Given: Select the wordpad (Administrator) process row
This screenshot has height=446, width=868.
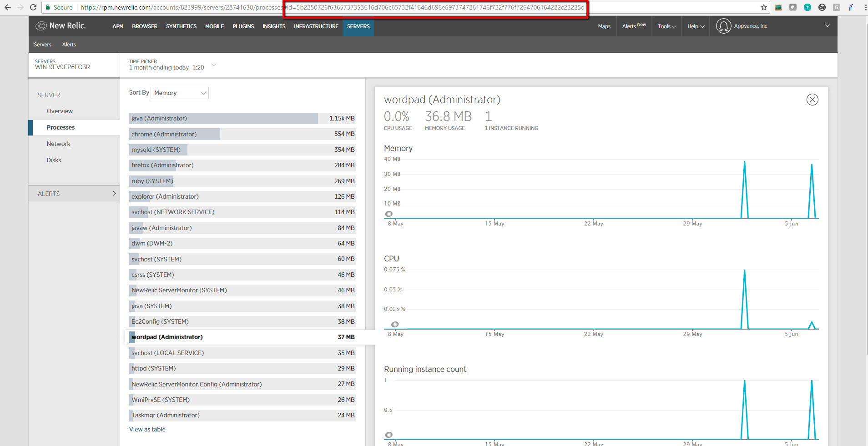Looking at the screenshot, I should point(242,337).
